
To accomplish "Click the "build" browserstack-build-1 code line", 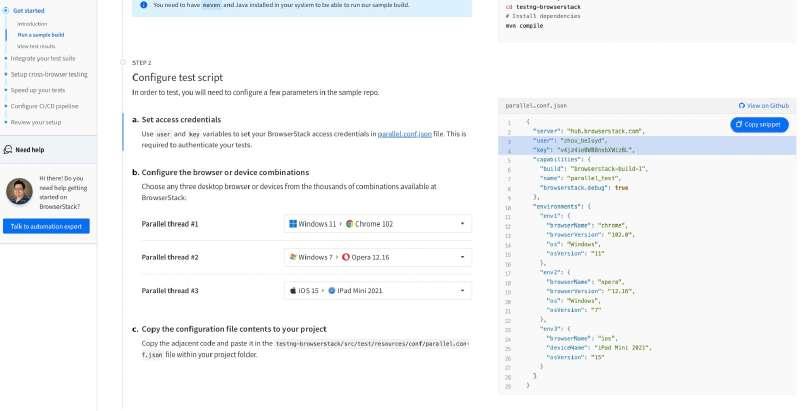I will tap(593, 169).
